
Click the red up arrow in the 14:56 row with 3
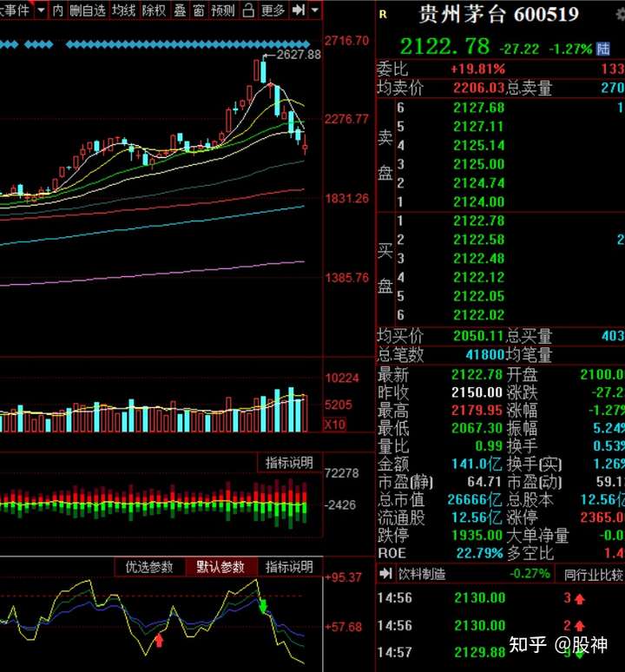click(x=580, y=599)
